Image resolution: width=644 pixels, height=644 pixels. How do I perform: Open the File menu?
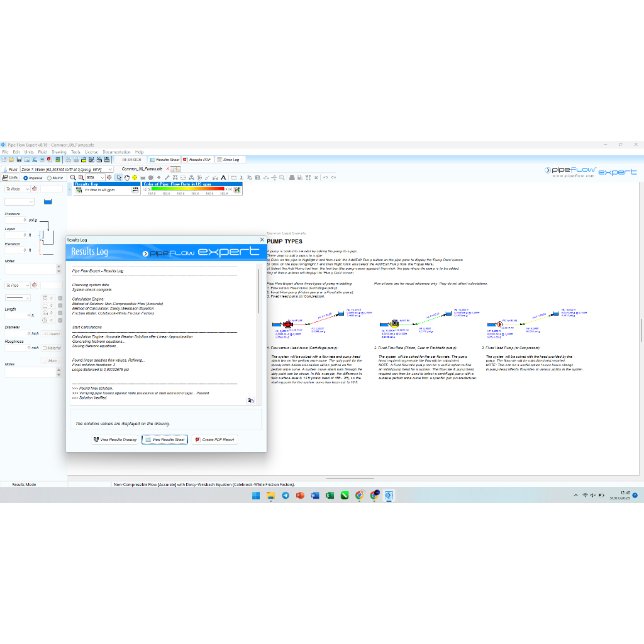click(x=5, y=152)
